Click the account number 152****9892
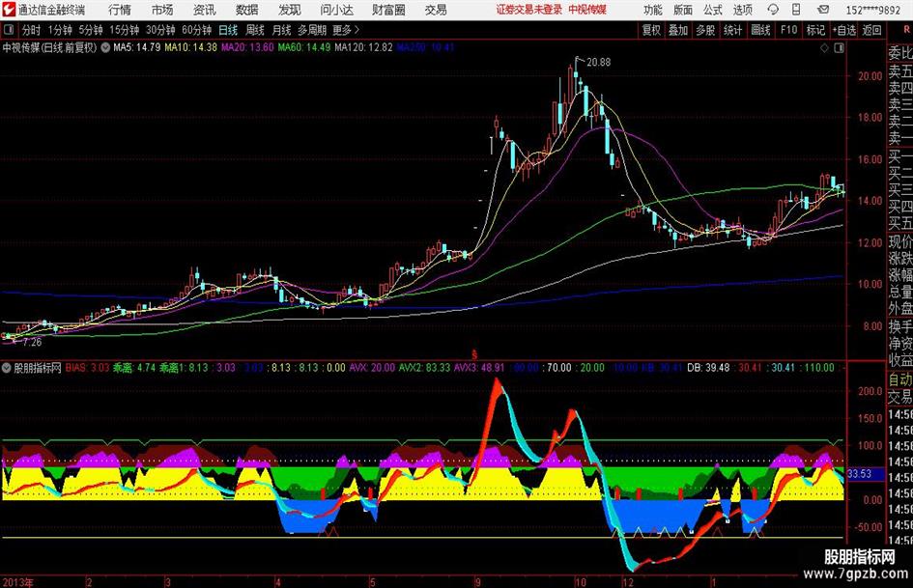 pyautogui.click(x=872, y=11)
